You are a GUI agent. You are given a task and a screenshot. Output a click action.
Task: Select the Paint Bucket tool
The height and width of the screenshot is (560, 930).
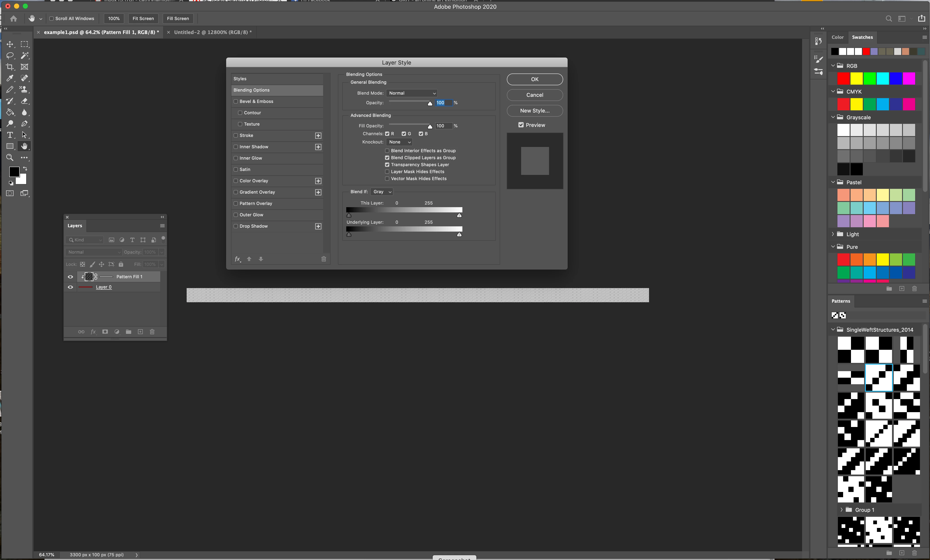10,112
